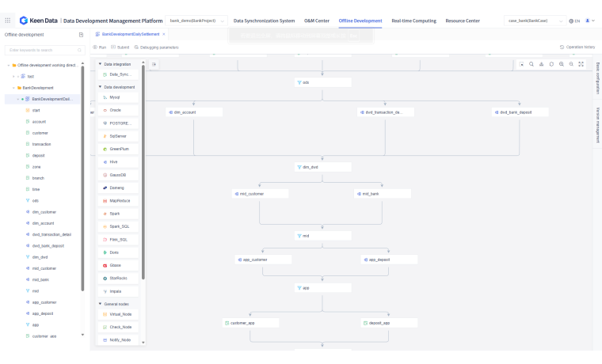Enter fullscreen canvas view
Image resolution: width=602 pixels, height=364 pixels.
click(581, 64)
